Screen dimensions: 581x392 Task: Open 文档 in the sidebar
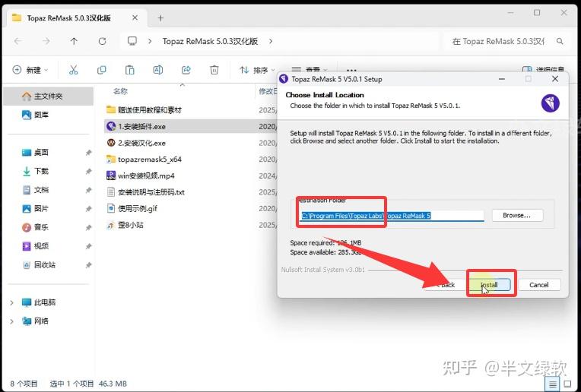(x=41, y=190)
